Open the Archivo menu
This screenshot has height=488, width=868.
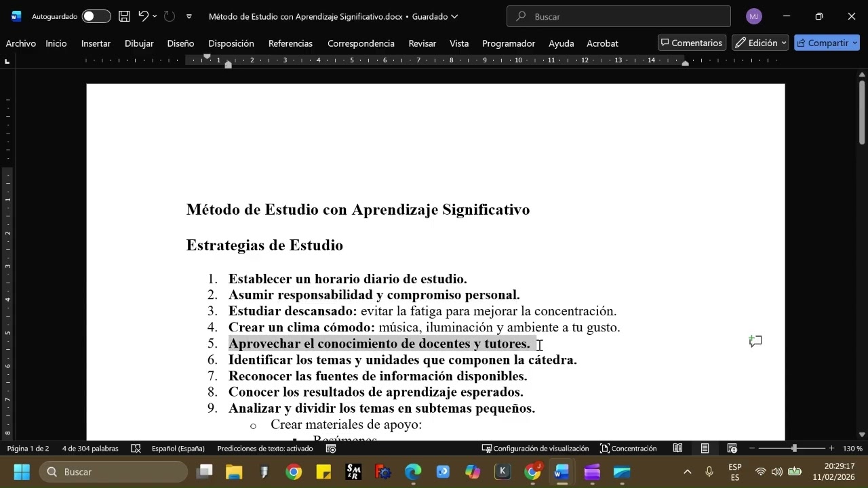pyautogui.click(x=21, y=43)
